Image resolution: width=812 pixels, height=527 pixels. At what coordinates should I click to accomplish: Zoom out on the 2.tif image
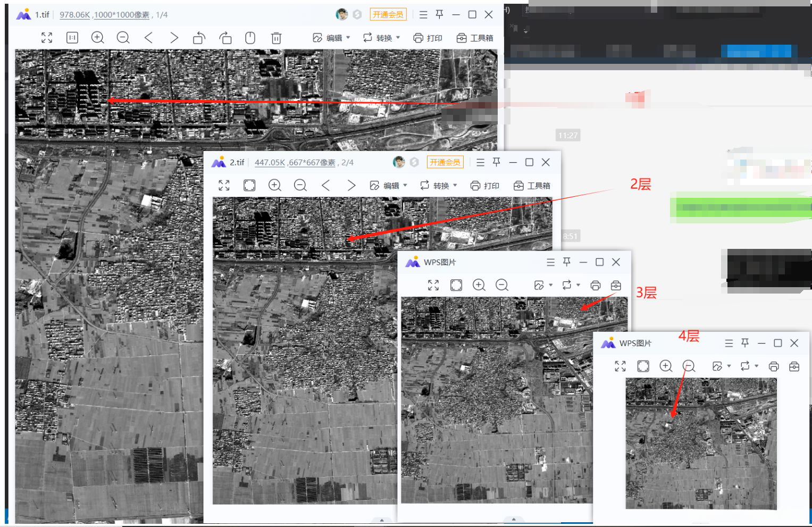tap(300, 185)
